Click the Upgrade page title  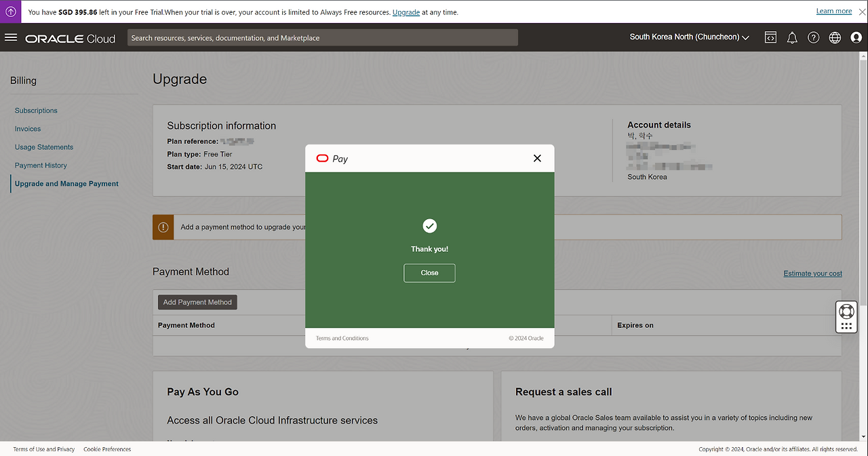point(180,79)
